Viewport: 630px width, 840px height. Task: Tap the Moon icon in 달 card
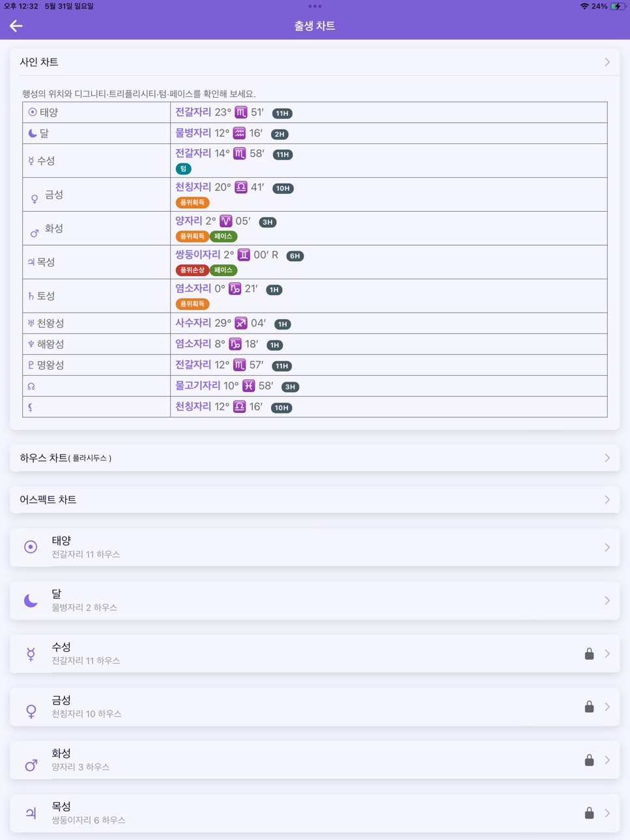(x=31, y=600)
